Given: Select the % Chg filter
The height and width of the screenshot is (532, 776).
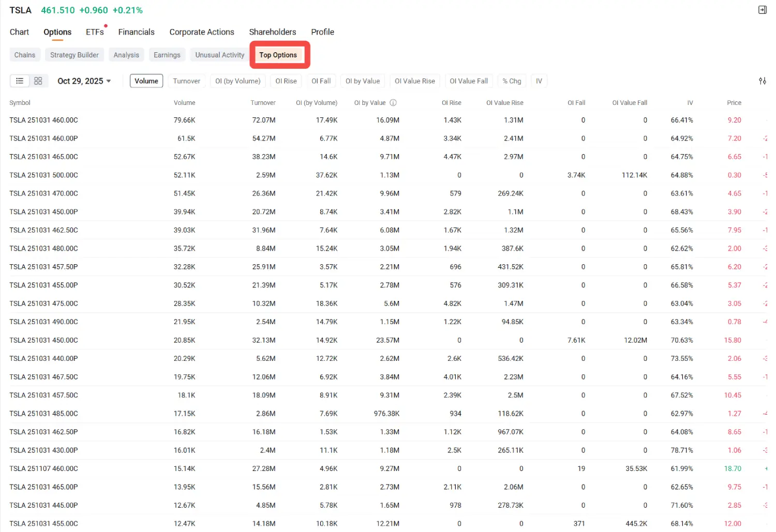Looking at the screenshot, I should [512, 81].
